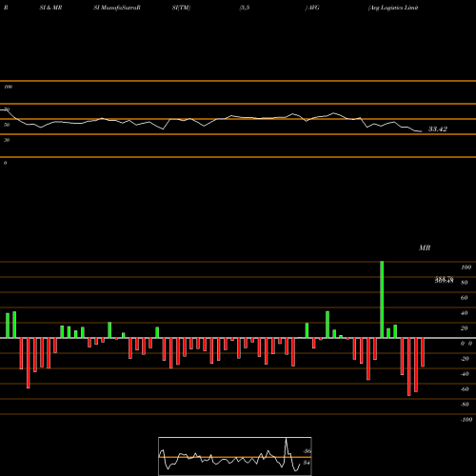Click the MR axis label 20
The image size is (476, 476).
[x=465, y=328]
